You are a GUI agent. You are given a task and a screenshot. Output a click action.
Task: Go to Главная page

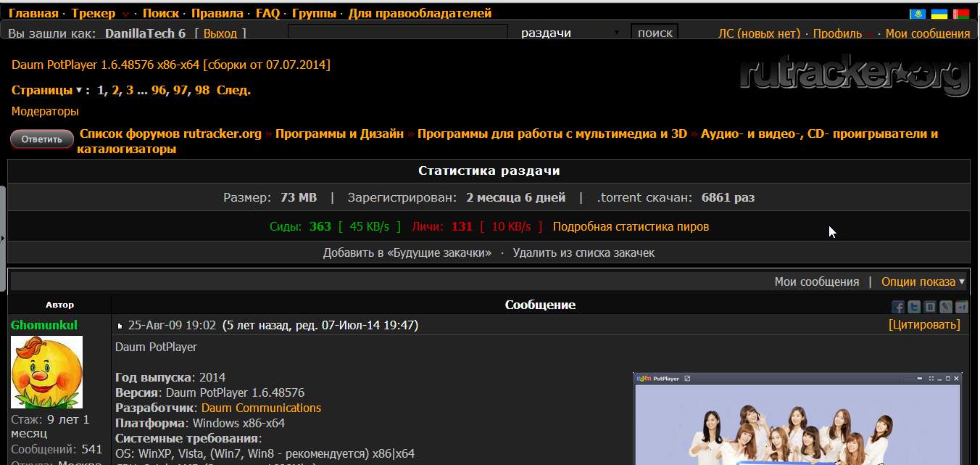pos(33,13)
